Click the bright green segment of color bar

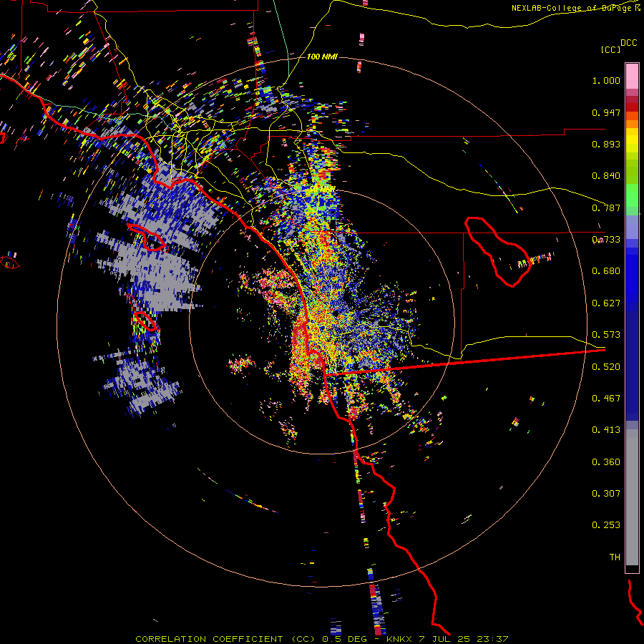pos(632,195)
